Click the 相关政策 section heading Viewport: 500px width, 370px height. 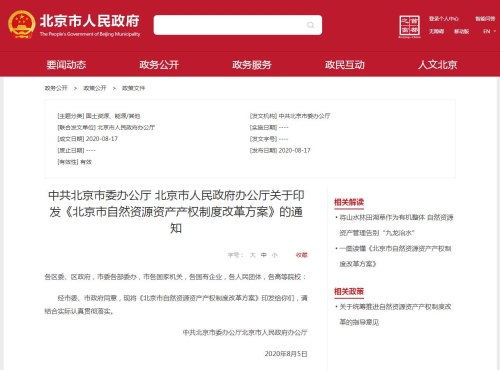[x=349, y=291]
